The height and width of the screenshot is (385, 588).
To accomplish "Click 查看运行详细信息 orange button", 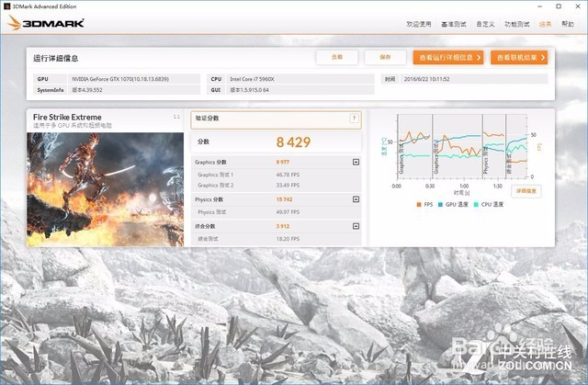I will pos(448,57).
